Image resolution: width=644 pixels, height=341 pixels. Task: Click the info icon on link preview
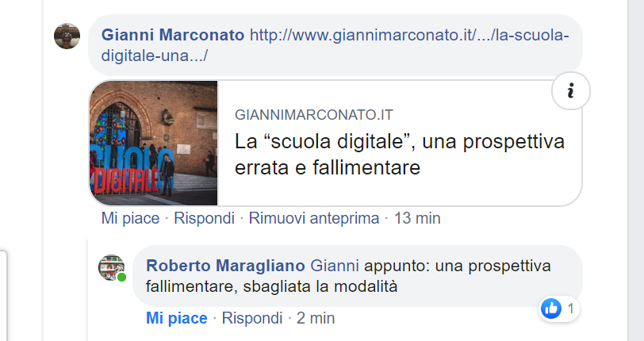570,90
